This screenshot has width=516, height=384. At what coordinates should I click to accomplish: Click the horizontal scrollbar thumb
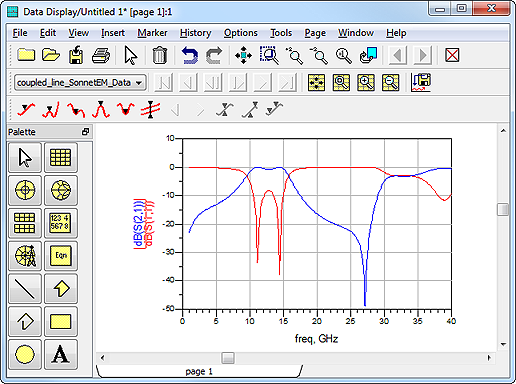click(x=228, y=358)
